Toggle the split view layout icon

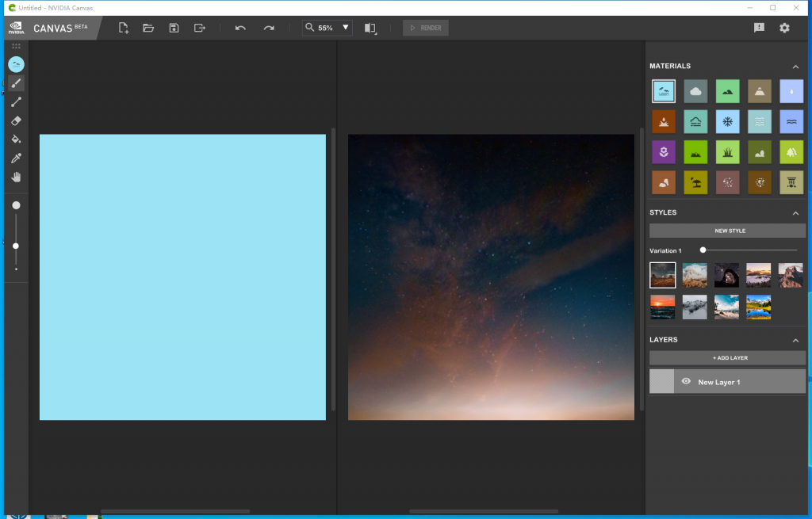(x=370, y=28)
